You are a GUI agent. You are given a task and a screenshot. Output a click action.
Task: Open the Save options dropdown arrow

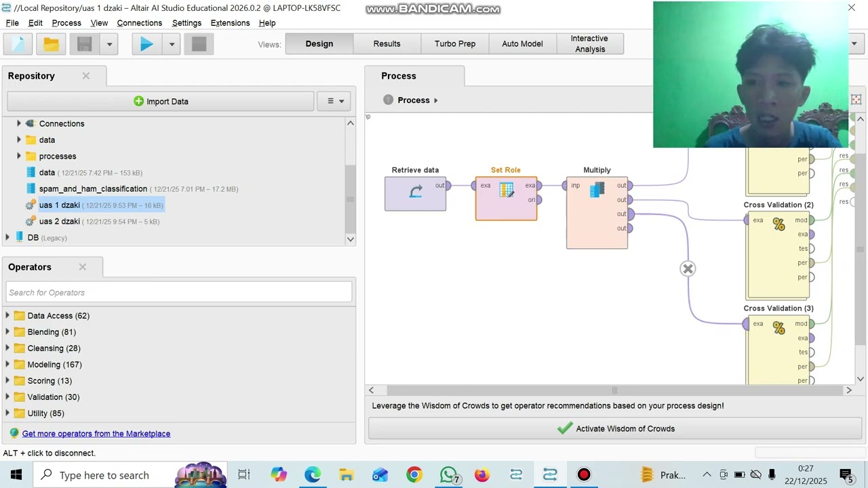coord(109,44)
